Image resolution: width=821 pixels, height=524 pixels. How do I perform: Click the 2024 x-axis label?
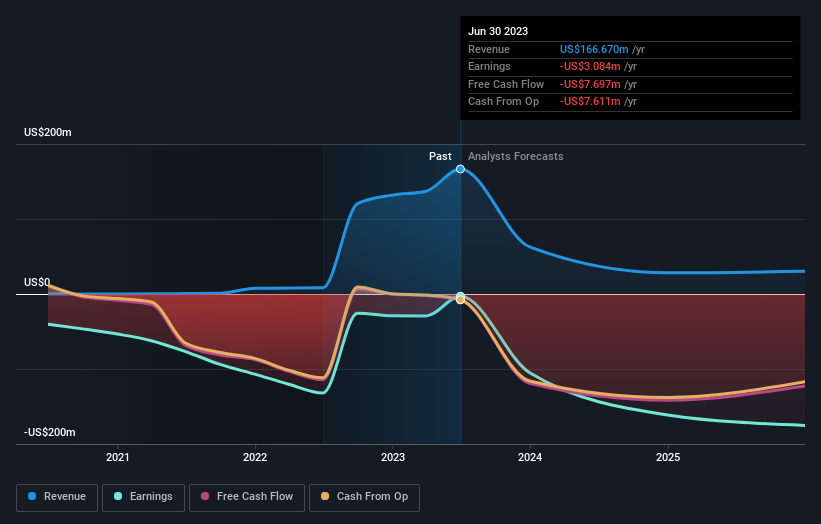click(x=530, y=457)
